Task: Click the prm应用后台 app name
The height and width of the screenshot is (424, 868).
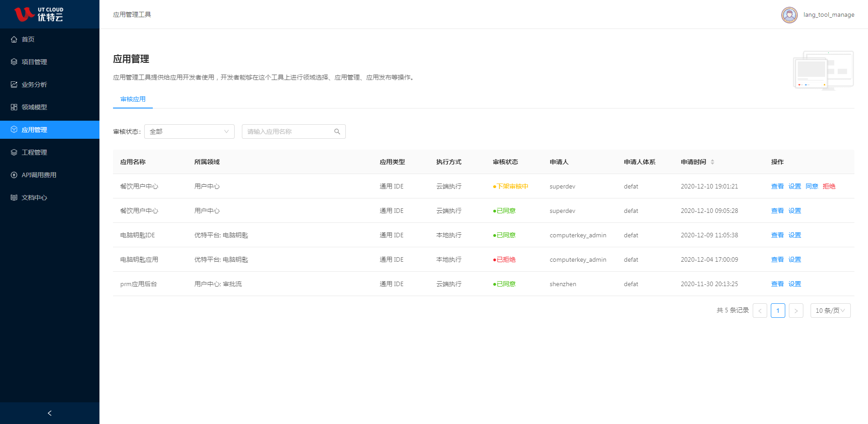Action: [138, 284]
